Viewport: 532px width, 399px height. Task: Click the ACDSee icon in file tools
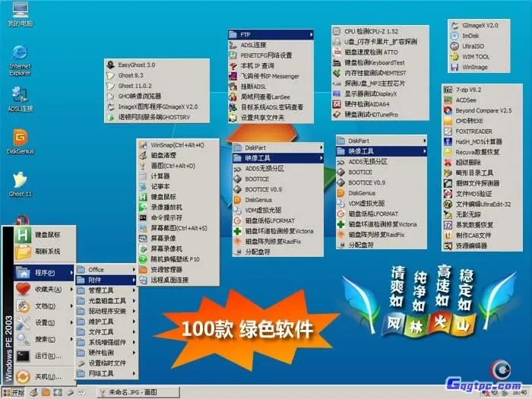(448, 100)
